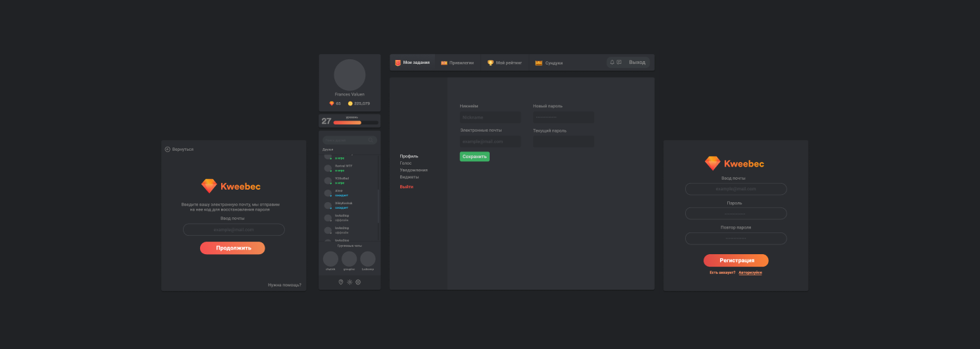Open the Lodnomp group chat avatar

(x=368, y=259)
